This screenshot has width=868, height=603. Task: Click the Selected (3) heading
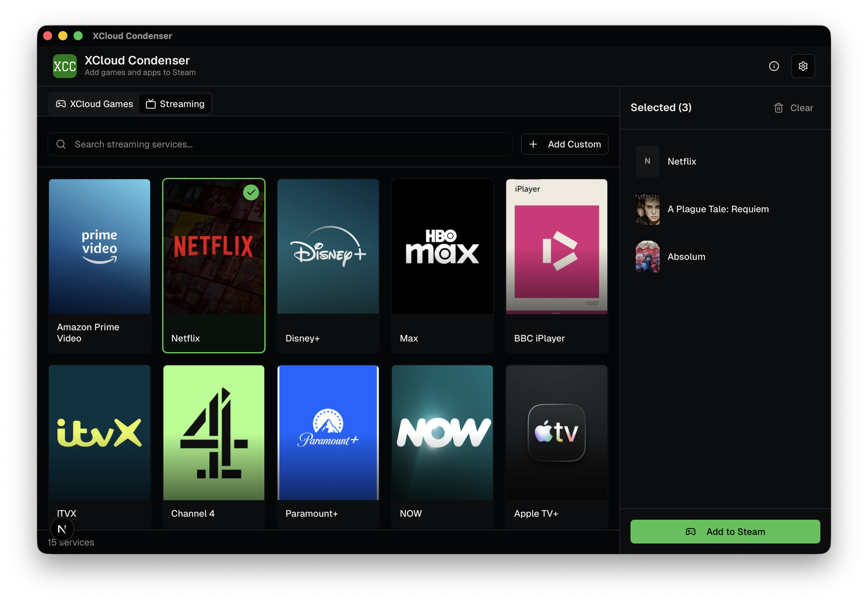[x=661, y=108]
